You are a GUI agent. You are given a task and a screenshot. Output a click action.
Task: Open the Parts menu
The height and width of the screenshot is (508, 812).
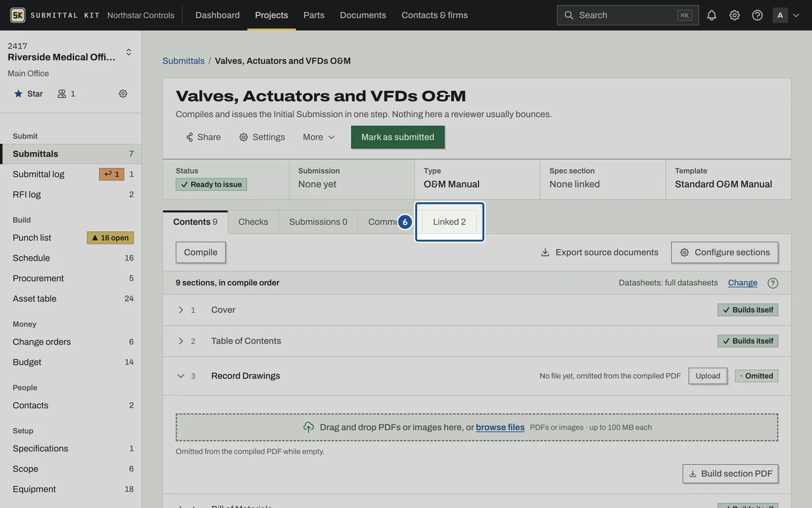pyautogui.click(x=314, y=15)
